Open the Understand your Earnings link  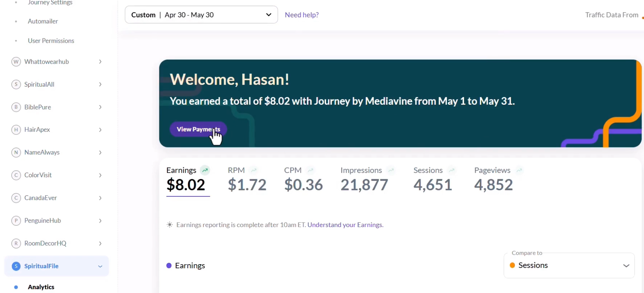point(345,225)
